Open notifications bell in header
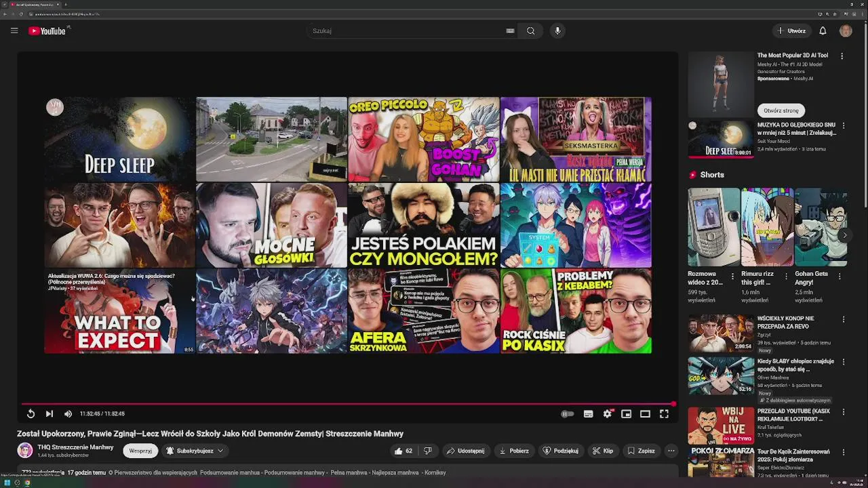 pyautogui.click(x=823, y=30)
